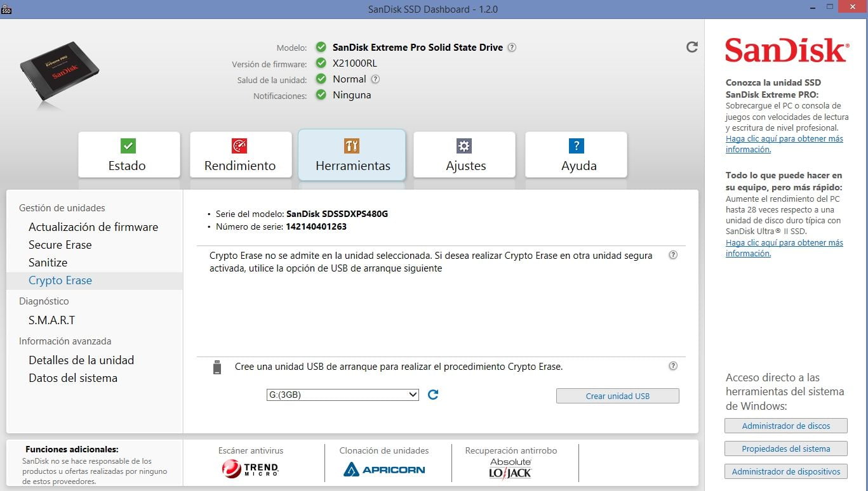The height and width of the screenshot is (491, 868).
Task: Click the red gauge Rendimiento icon
Action: pos(239,146)
